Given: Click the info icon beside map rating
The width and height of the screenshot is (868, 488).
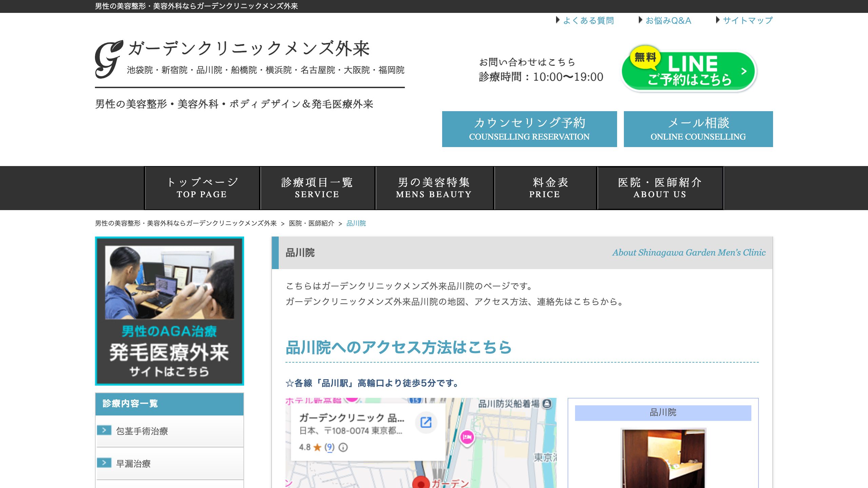Looking at the screenshot, I should (343, 447).
